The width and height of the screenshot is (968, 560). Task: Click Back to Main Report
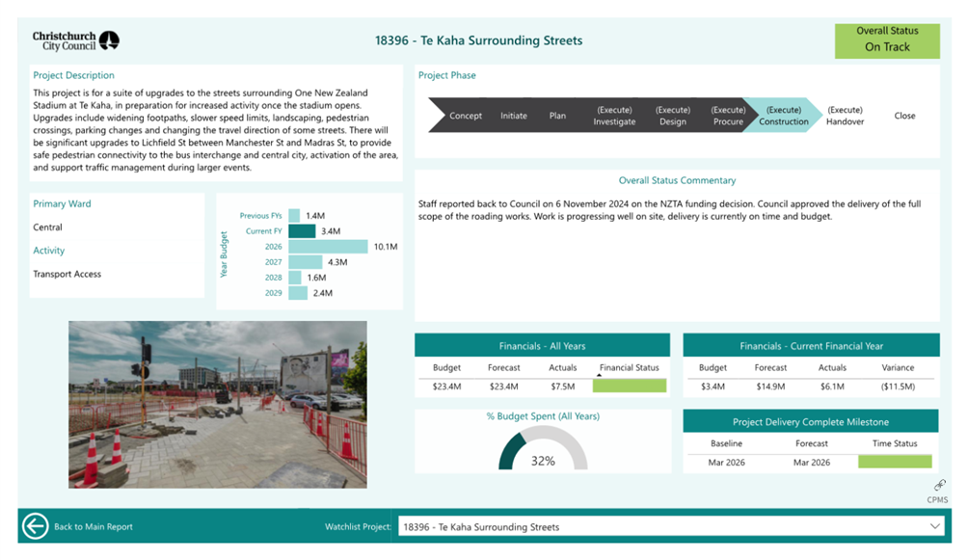pyautogui.click(x=94, y=527)
